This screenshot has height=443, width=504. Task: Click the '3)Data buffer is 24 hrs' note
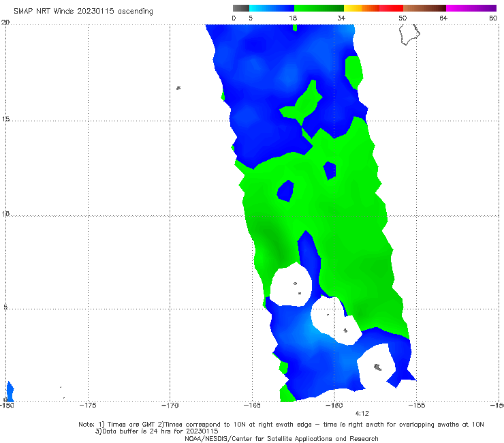tap(157, 431)
